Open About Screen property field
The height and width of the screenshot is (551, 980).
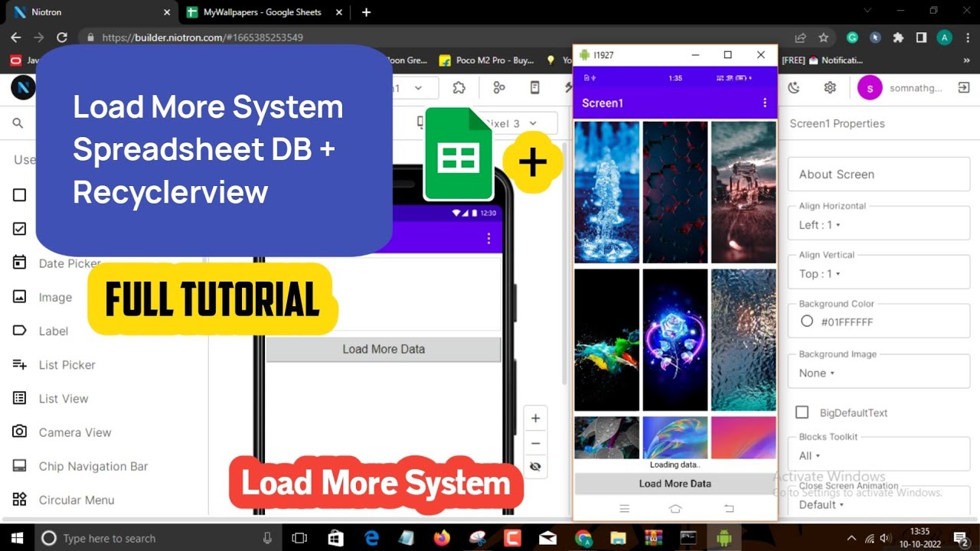tap(879, 174)
